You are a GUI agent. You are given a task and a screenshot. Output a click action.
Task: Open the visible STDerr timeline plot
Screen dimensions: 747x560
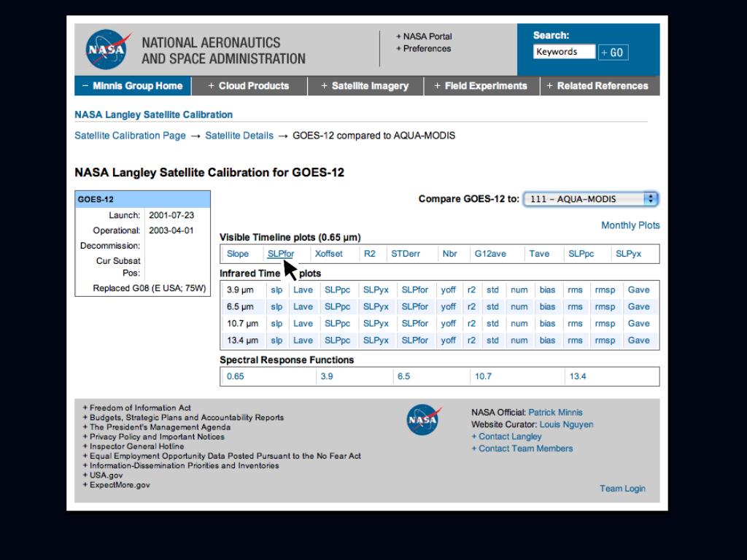(406, 254)
